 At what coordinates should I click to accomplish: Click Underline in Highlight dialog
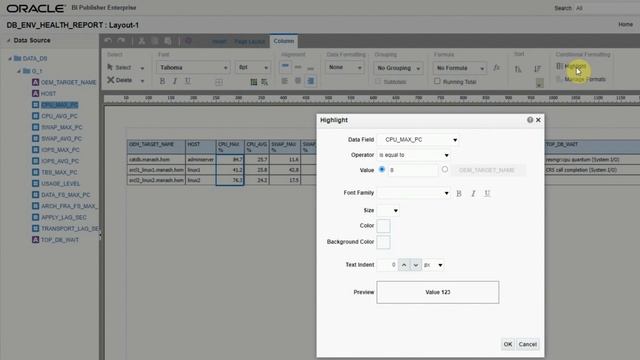(487, 193)
